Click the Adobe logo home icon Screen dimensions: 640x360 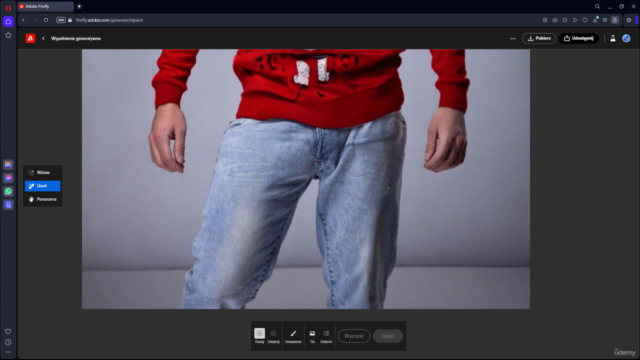tap(30, 38)
